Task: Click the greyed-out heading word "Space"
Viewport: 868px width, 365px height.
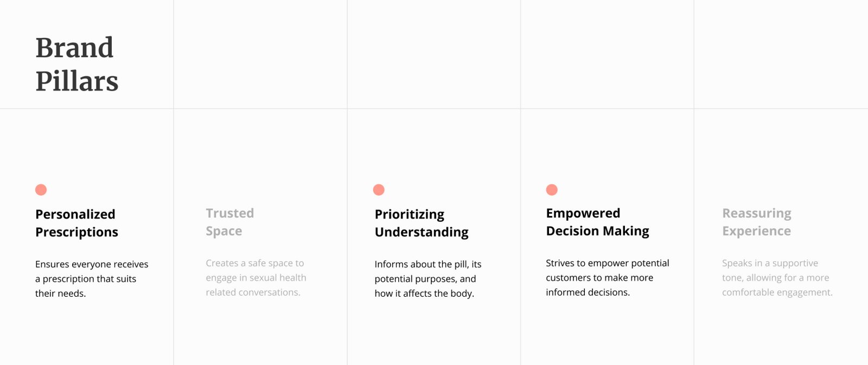Action: (x=224, y=231)
